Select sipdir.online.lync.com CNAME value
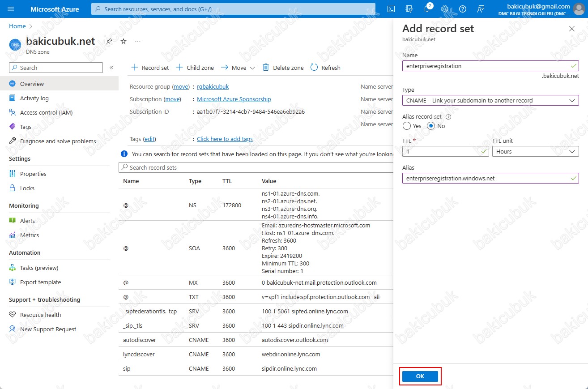This screenshot has width=588, height=389. [x=289, y=368]
